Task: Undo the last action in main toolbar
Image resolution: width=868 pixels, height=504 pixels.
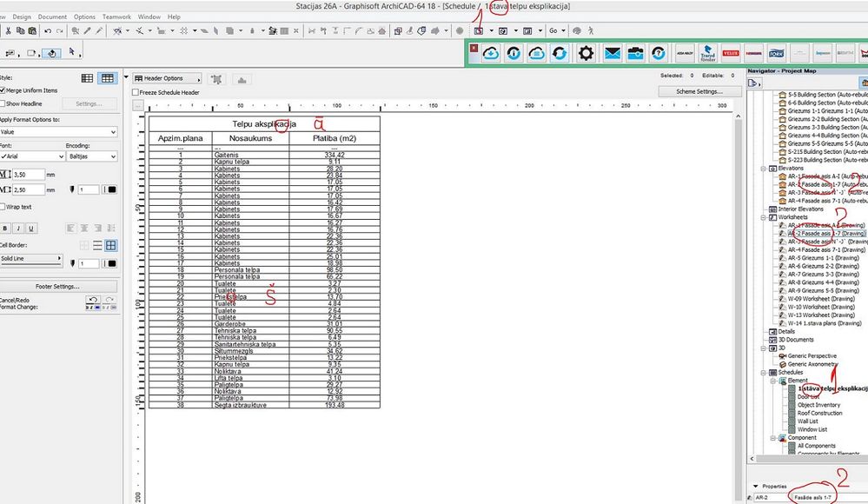Action: (48, 31)
